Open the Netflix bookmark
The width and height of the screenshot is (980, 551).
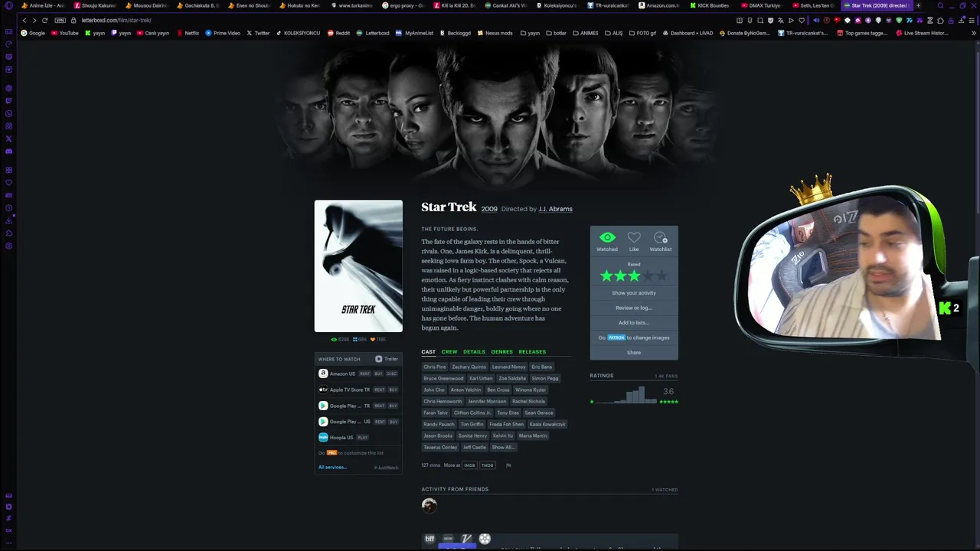tap(188, 33)
